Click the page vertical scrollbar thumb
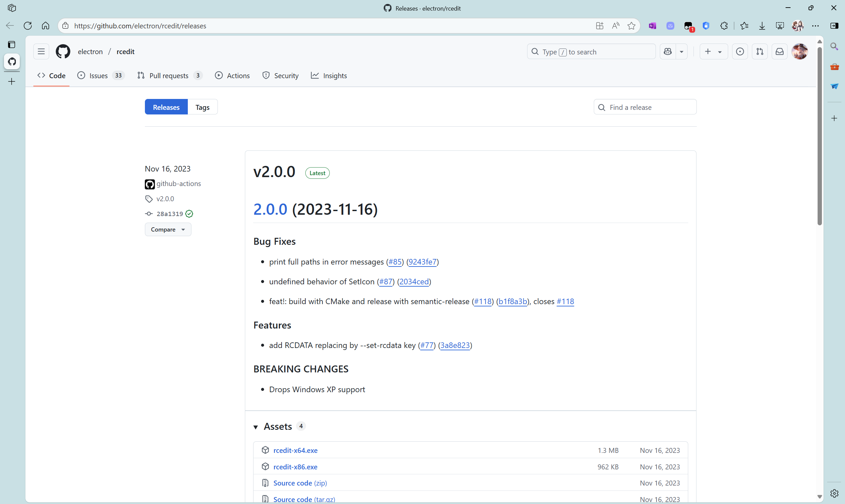The height and width of the screenshot is (504, 845). click(820, 136)
